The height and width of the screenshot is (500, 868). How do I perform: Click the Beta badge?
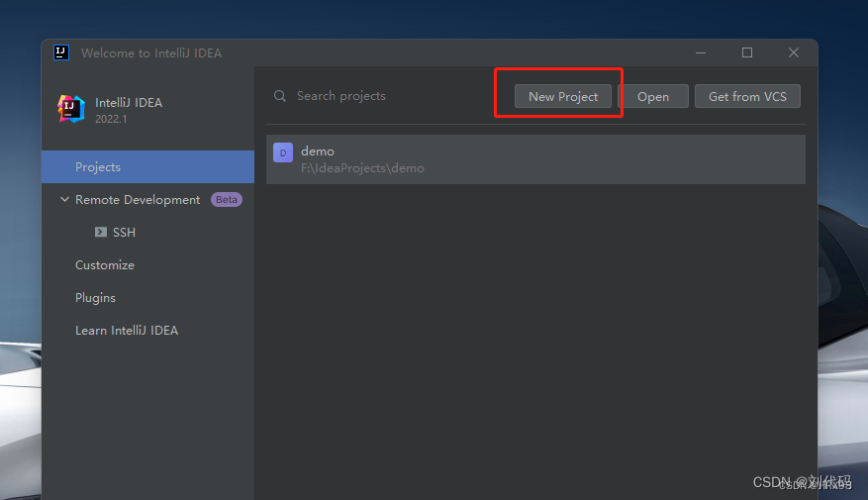[x=227, y=199]
